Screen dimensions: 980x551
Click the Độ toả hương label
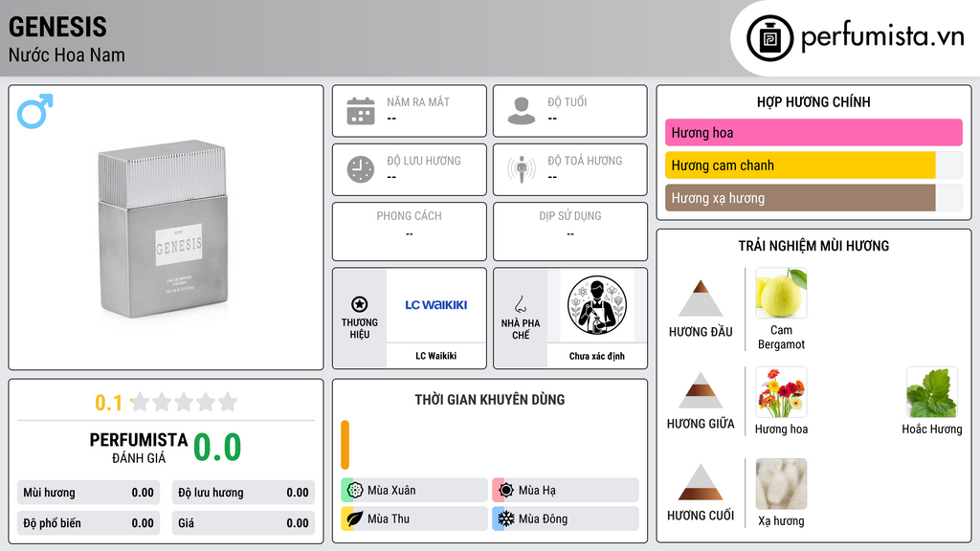(x=585, y=161)
